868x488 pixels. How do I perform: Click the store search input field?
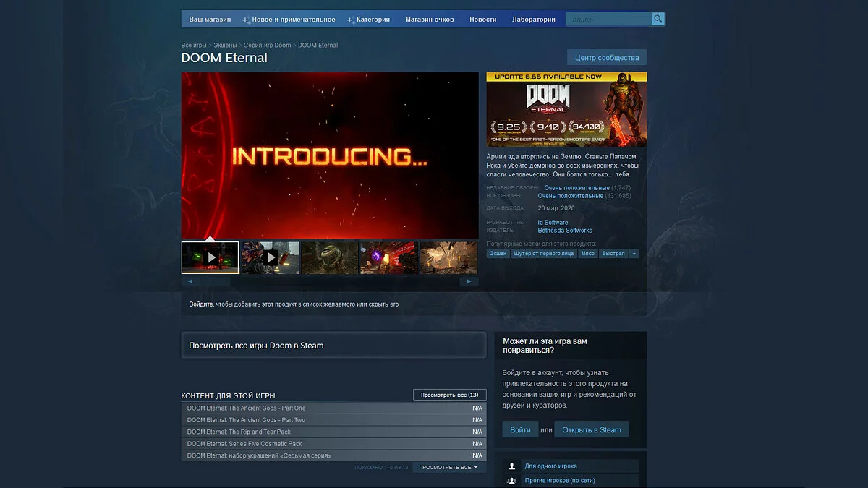click(608, 19)
